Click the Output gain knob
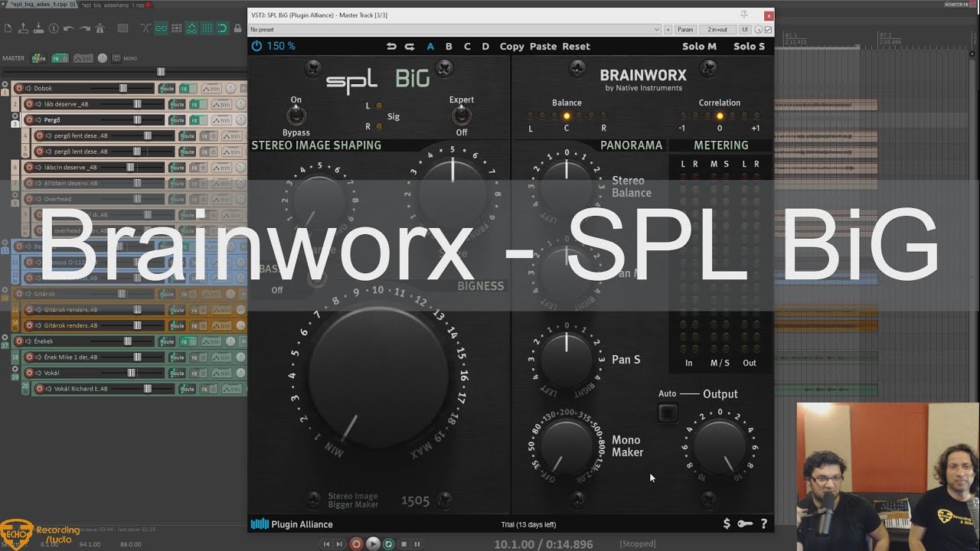This screenshot has width=980, height=551. 720,446
